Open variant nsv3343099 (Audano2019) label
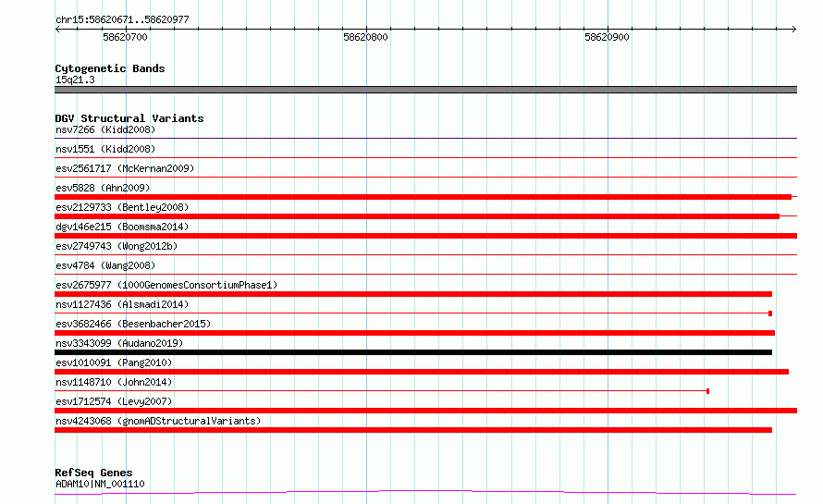 [x=119, y=343]
